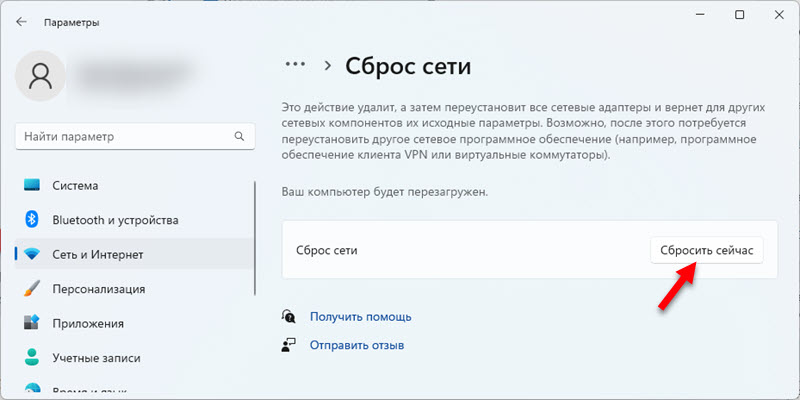
Task: Click the Получить помощь help icon
Action: click(x=289, y=317)
